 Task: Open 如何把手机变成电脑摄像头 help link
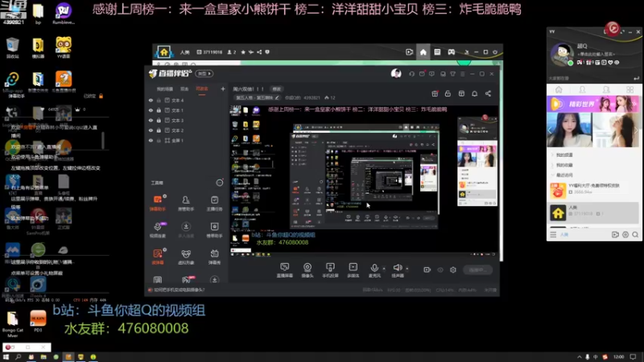pyautogui.click(x=179, y=290)
